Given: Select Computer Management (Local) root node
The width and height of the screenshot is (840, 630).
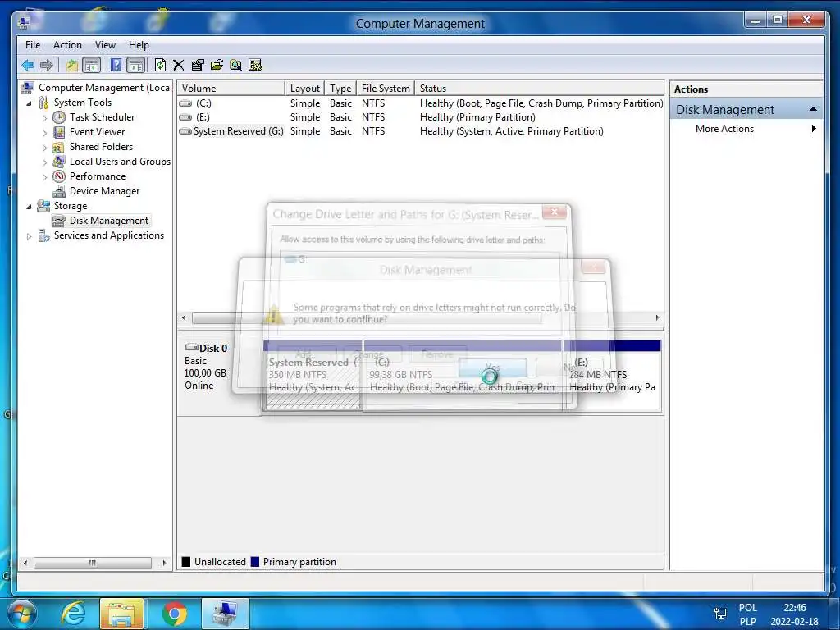Looking at the screenshot, I should (105, 87).
